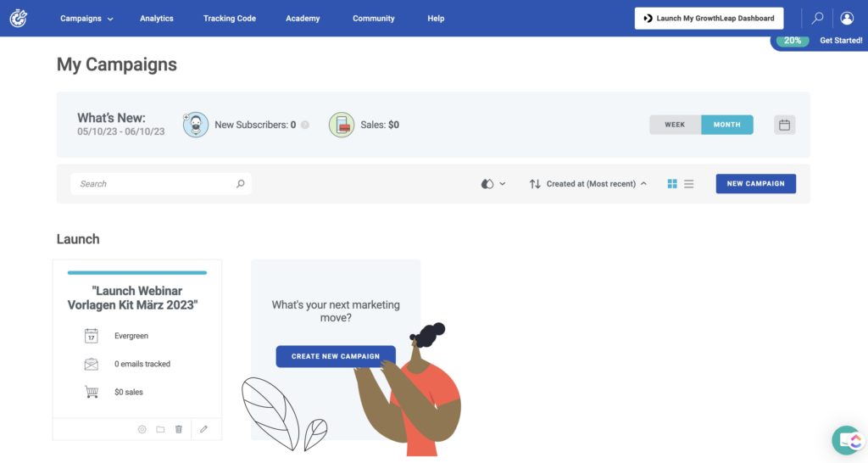868x463 pixels.
Task: Show the New Subscribers help tooltip icon
Action: pyautogui.click(x=305, y=126)
